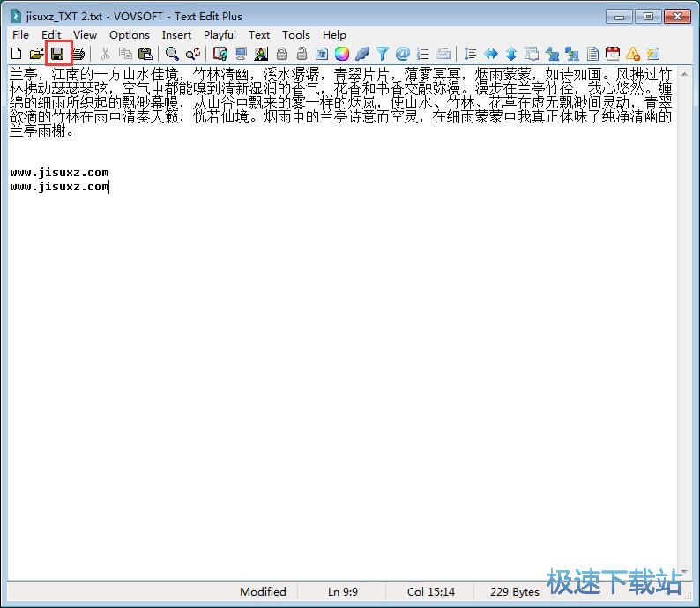
Task: Click the Ln 9:9 status bar entry
Action: (342, 591)
